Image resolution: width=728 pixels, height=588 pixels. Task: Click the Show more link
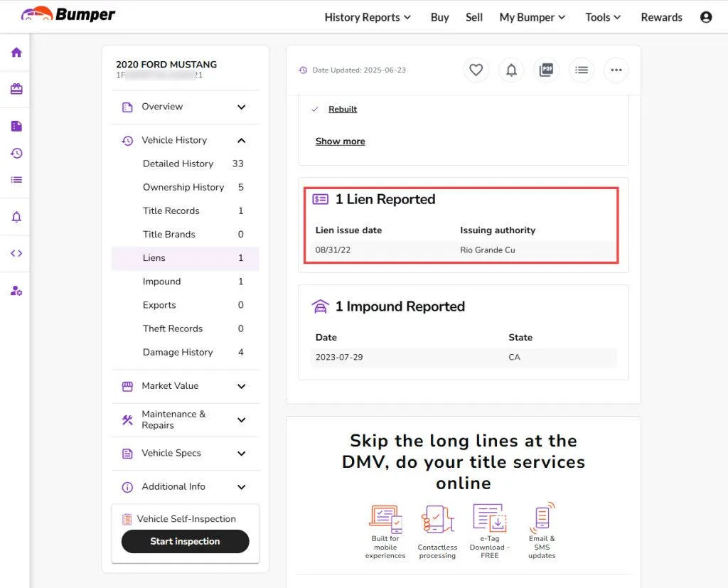click(341, 141)
